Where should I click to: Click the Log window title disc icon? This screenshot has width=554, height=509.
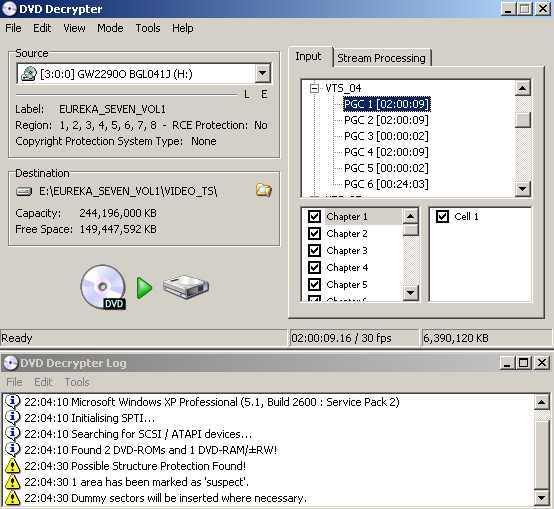(x=10, y=363)
